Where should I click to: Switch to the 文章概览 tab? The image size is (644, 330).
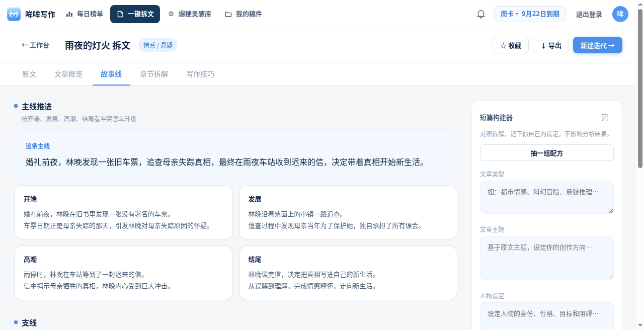click(x=68, y=74)
